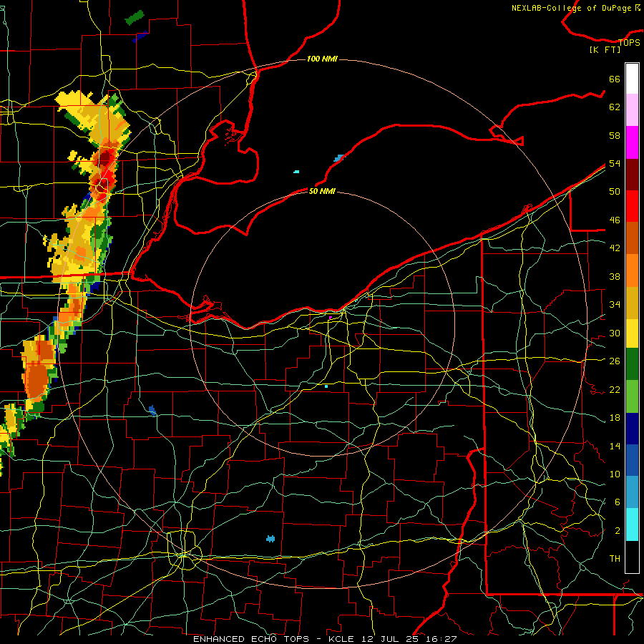Viewport: 644px width, 644px height.
Task: Click the legend value label '6'
Action: (617, 502)
